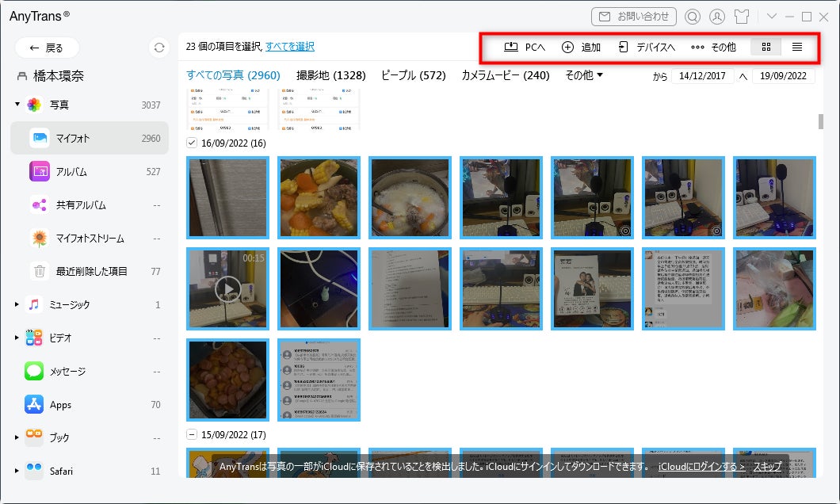Click the メッセージ green bubble icon

pyautogui.click(x=34, y=371)
